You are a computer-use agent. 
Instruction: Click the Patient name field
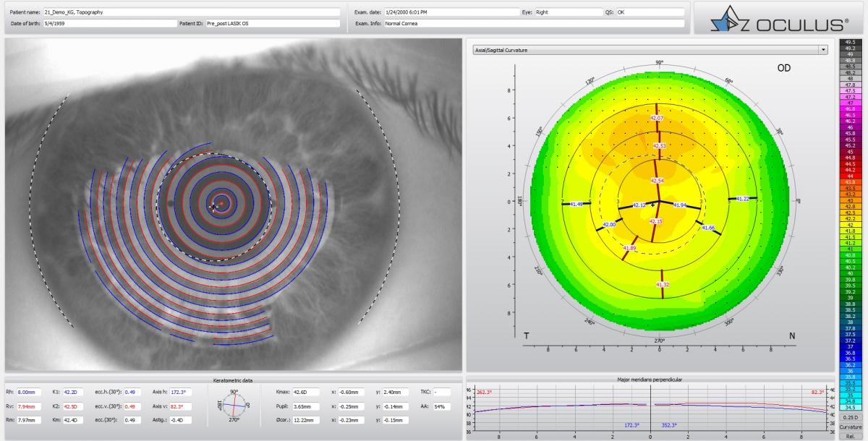191,12
